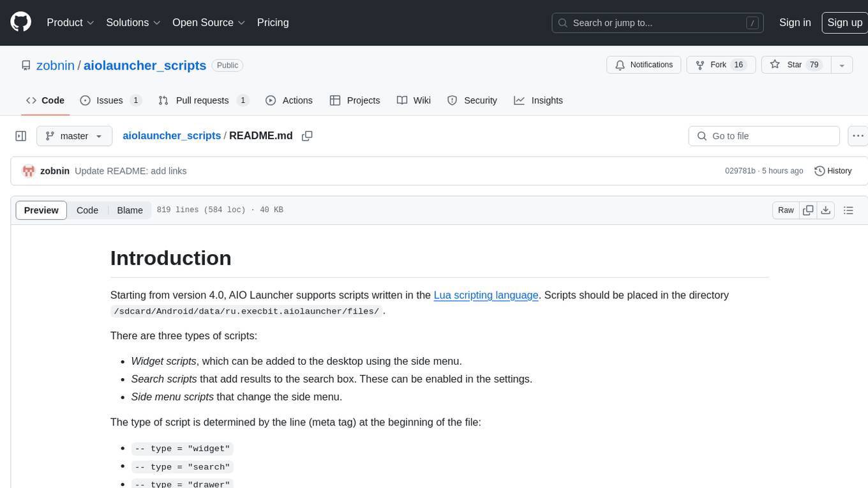Viewport: 868px width, 488px height.
Task: Open the Raw file view
Action: click(x=786, y=210)
